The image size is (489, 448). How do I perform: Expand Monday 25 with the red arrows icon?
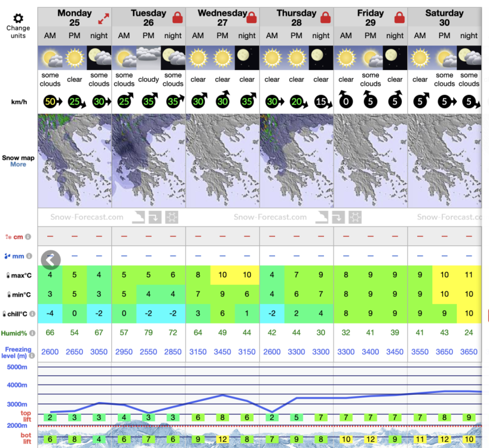tap(103, 17)
